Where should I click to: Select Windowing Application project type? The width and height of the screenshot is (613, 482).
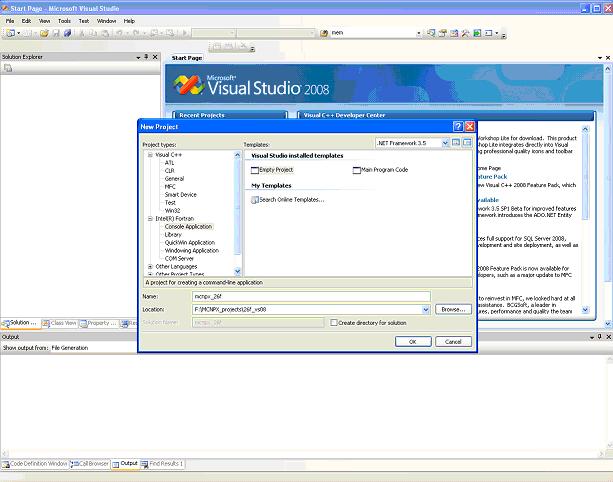point(192,251)
